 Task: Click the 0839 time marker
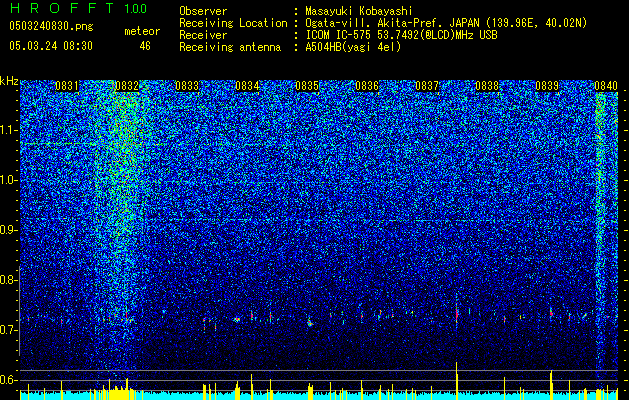click(x=547, y=86)
